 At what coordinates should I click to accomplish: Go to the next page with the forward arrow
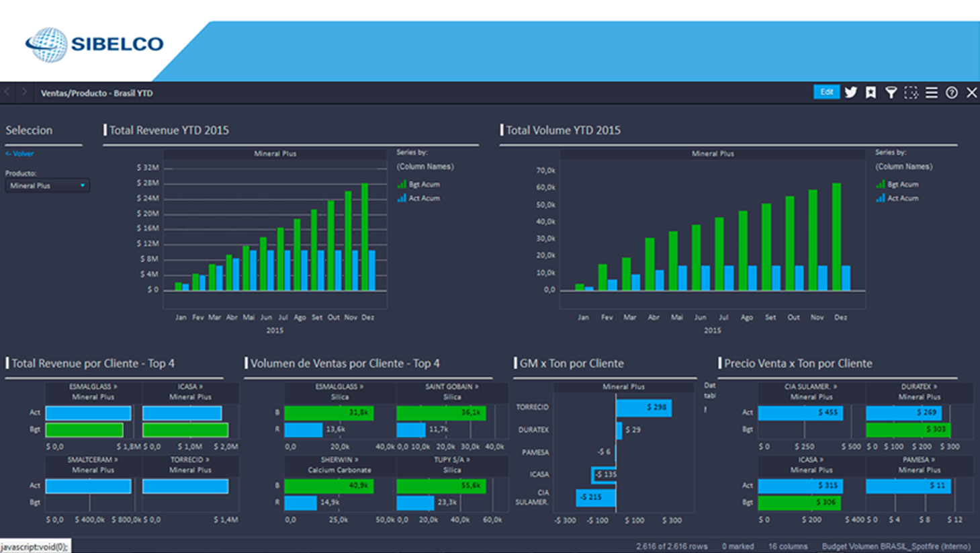coord(24,92)
